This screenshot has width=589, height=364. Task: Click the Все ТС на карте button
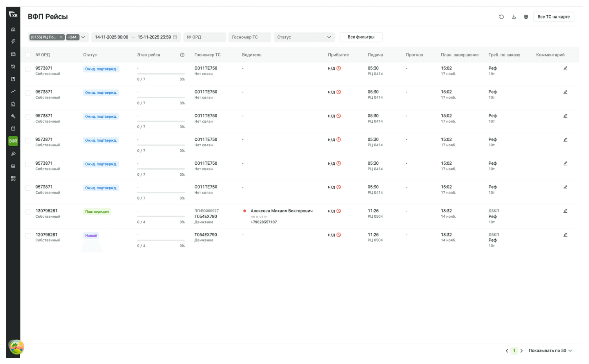[x=553, y=17]
